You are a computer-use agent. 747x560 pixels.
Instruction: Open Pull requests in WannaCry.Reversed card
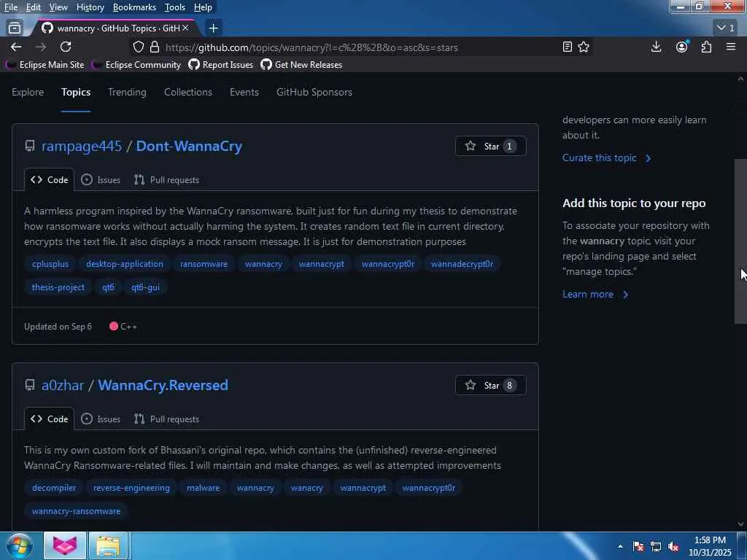pos(166,419)
